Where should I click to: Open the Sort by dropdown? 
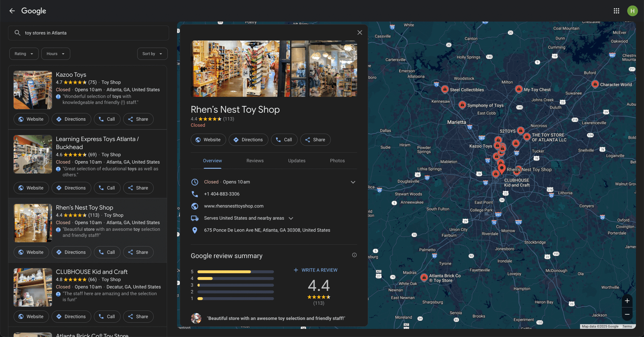coord(152,54)
